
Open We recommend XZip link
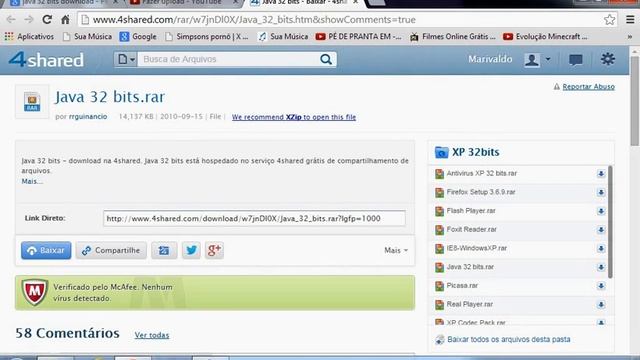294,117
